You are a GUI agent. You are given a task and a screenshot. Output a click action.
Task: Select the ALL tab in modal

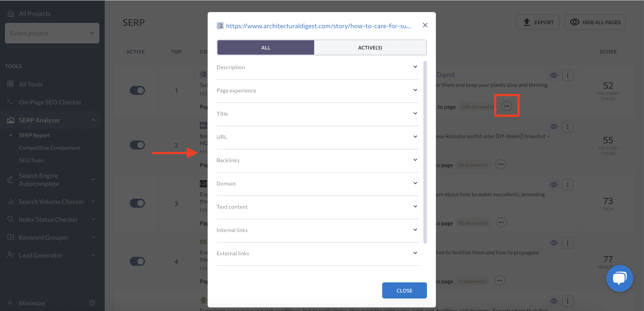tap(265, 47)
